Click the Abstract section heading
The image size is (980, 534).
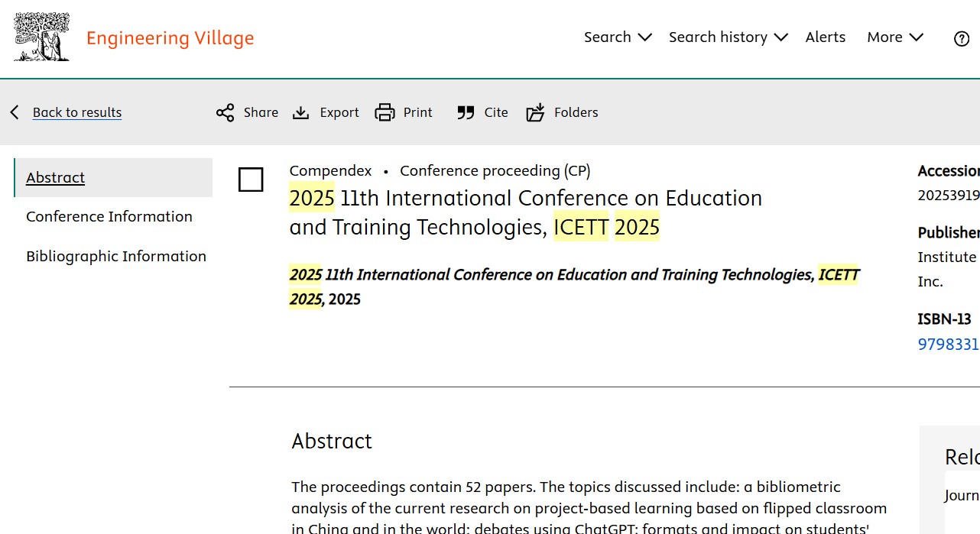point(332,441)
